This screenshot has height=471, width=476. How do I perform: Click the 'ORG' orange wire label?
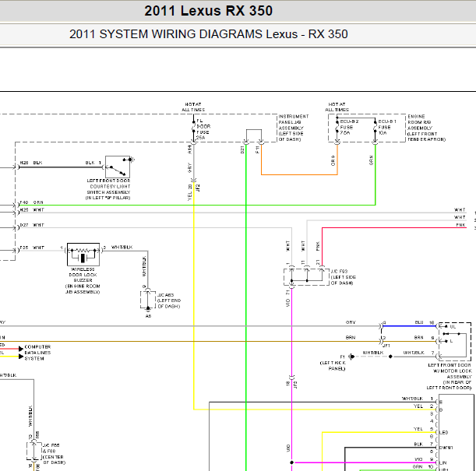[x=333, y=160]
